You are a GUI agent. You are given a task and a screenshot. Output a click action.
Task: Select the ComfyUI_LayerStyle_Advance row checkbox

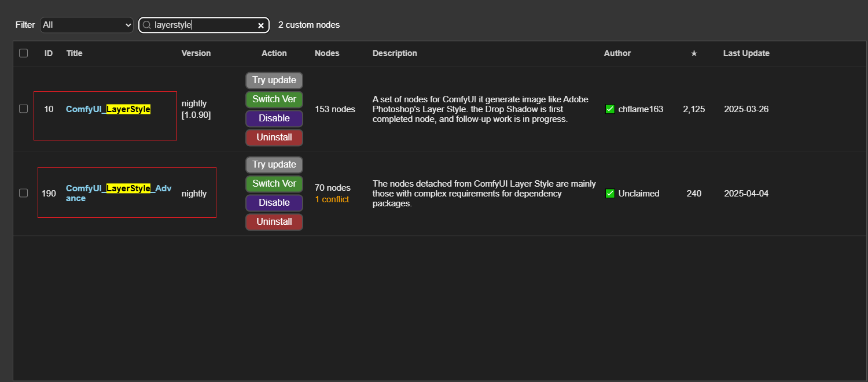(x=23, y=193)
